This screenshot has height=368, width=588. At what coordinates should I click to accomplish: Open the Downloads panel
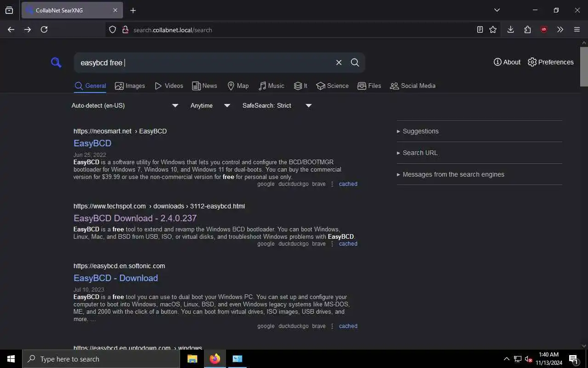click(510, 29)
